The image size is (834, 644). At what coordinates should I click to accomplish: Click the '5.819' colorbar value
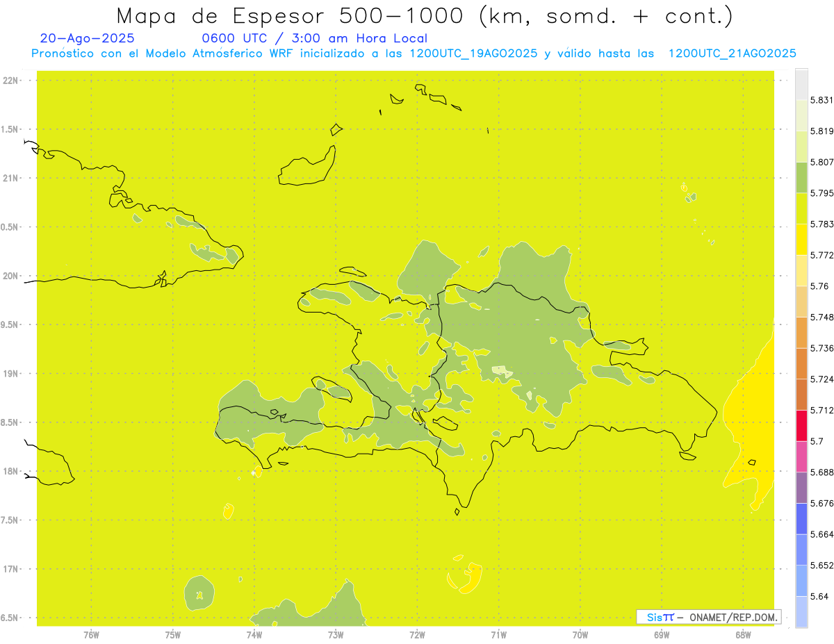click(821, 131)
